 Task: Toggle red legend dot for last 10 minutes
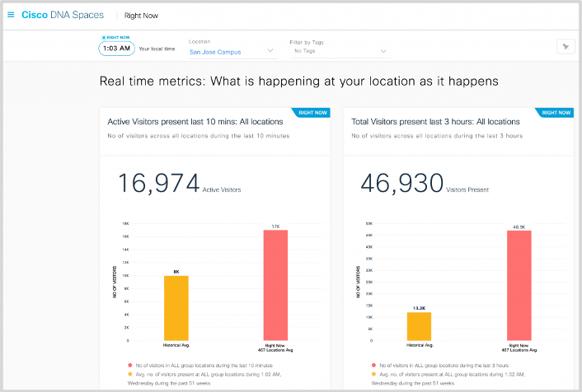pyautogui.click(x=129, y=362)
